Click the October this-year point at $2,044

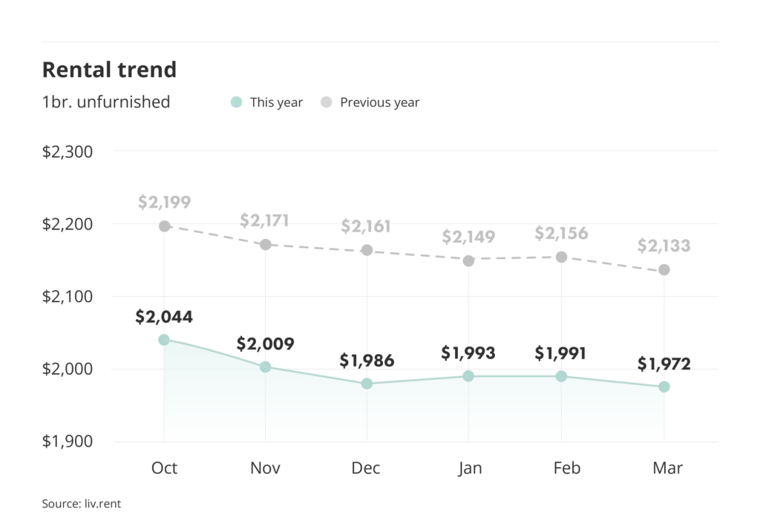point(164,340)
